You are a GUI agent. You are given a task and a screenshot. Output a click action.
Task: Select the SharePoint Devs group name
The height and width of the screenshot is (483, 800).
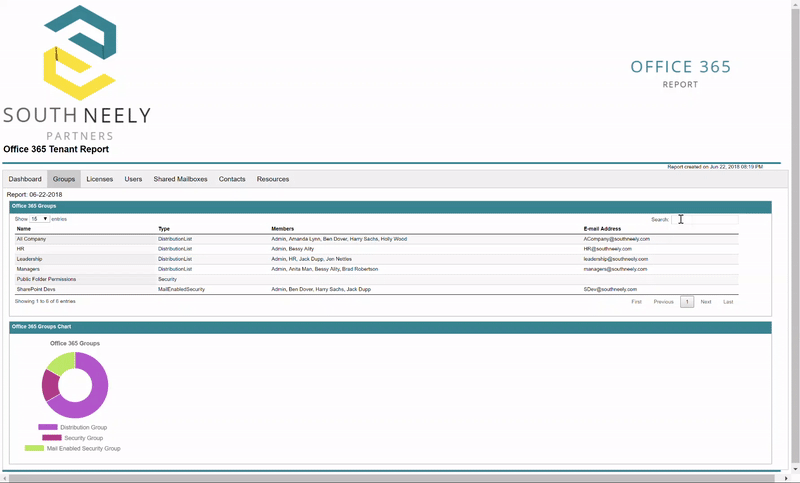click(36, 289)
